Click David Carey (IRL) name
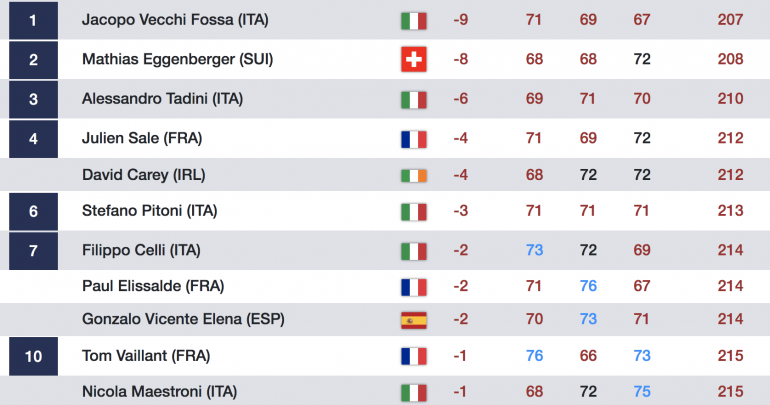Screen dimensions: 770x405 [x=143, y=175]
